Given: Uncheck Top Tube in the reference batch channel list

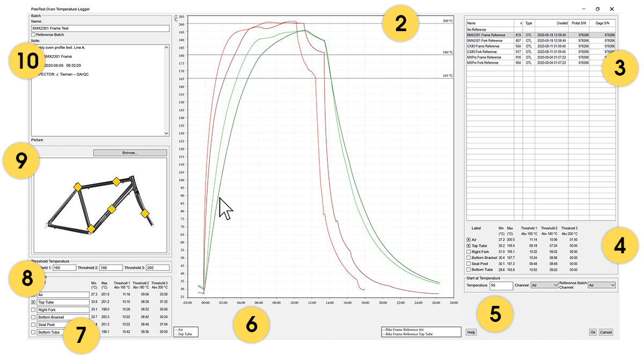Looking at the screenshot, I should [469, 245].
